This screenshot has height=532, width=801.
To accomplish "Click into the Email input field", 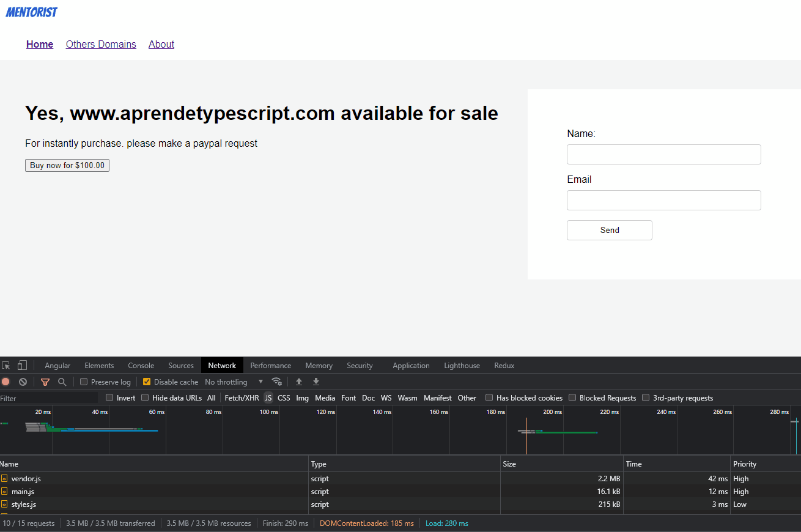I will click(x=663, y=201).
